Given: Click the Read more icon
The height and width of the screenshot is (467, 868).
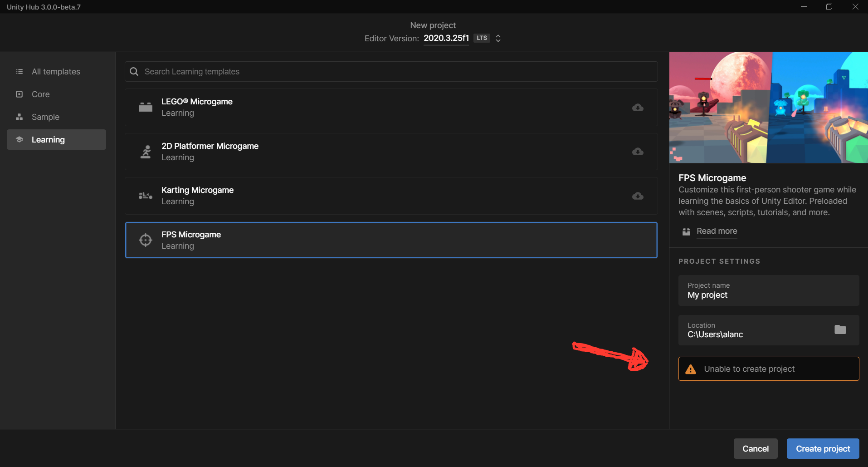Looking at the screenshot, I should click(687, 231).
